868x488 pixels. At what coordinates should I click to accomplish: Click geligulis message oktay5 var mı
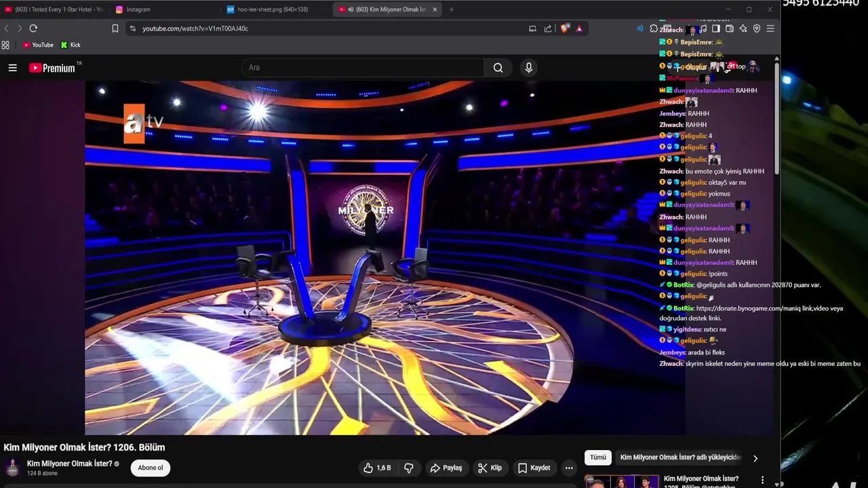point(728,182)
